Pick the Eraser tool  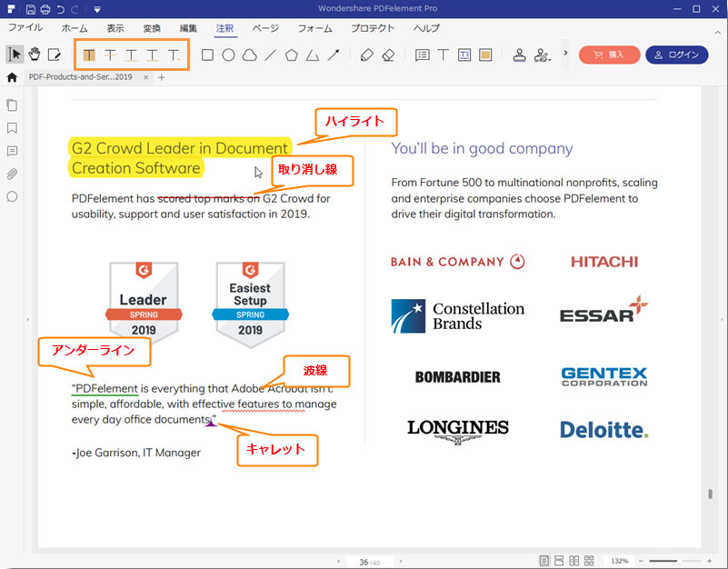[388, 55]
